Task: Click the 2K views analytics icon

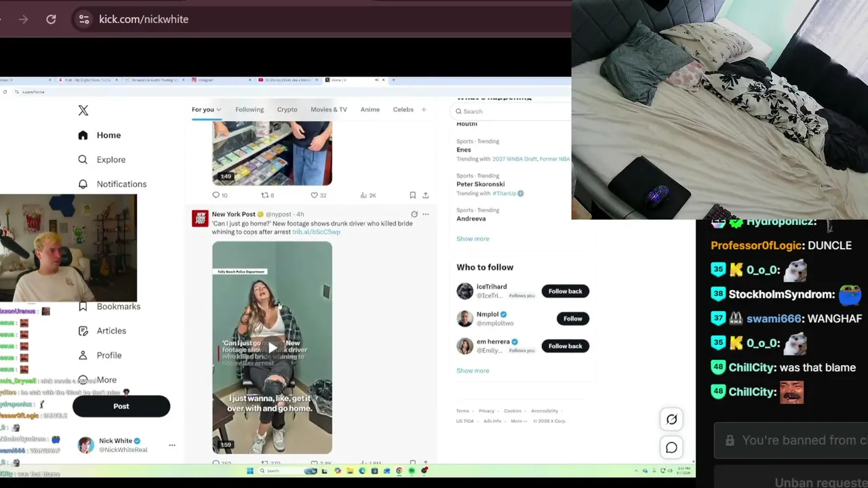Action: click(x=363, y=195)
